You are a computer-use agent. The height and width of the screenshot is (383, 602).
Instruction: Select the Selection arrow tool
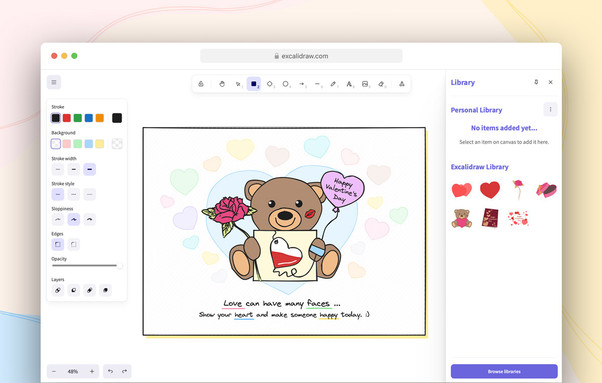[238, 84]
